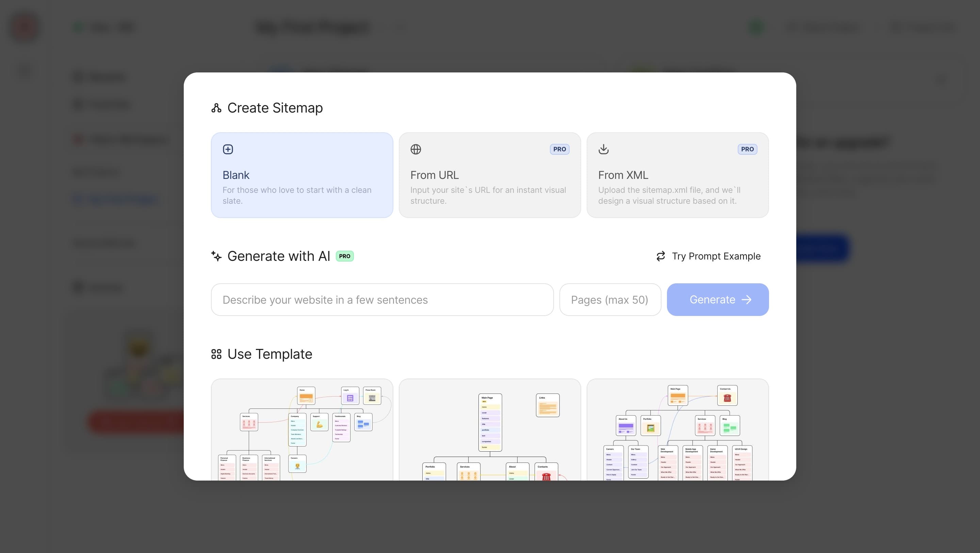980x553 pixels.
Task: Click the arrow icon in Generate button
Action: (747, 300)
